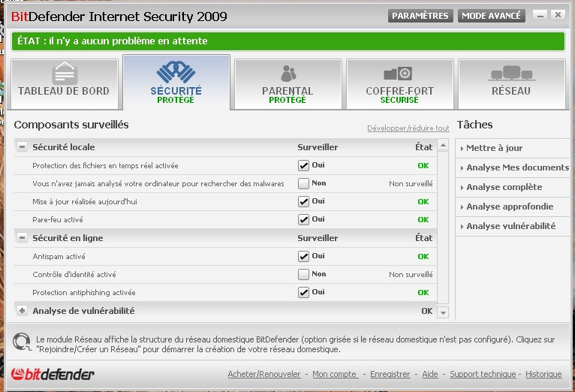
Task: Click the bitdefender logo at bottom
Action: [x=53, y=374]
